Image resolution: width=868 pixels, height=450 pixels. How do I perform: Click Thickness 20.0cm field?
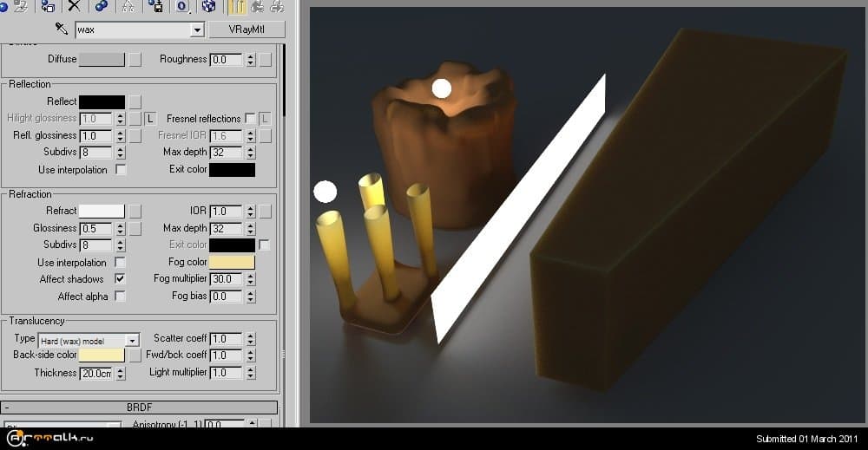(95, 374)
